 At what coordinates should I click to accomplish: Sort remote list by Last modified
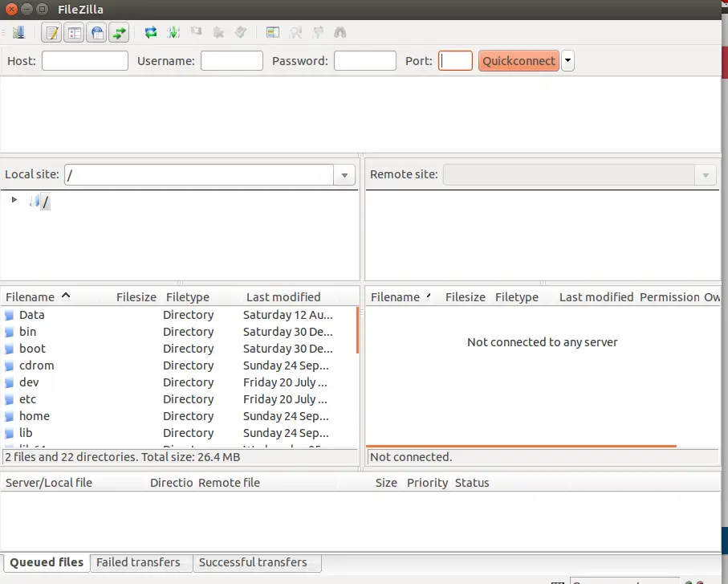(596, 297)
